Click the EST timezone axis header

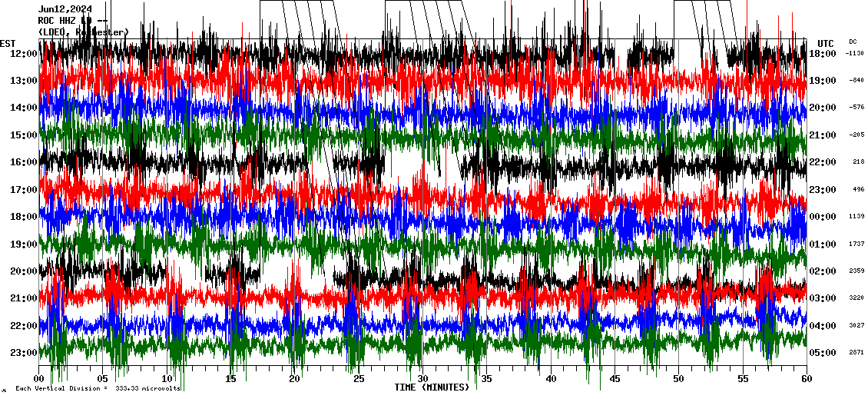8,43
